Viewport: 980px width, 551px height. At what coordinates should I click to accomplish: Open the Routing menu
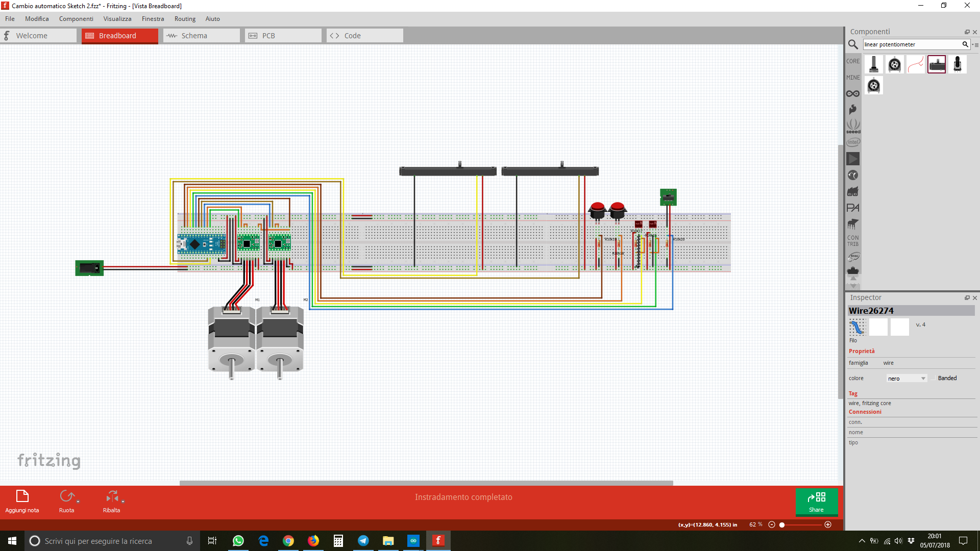click(x=185, y=19)
